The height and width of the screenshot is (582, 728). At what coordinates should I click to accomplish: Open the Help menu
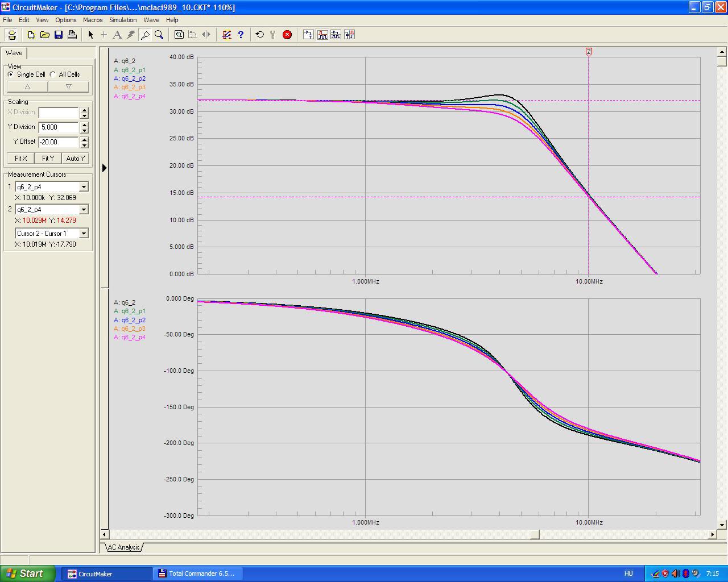[172, 20]
